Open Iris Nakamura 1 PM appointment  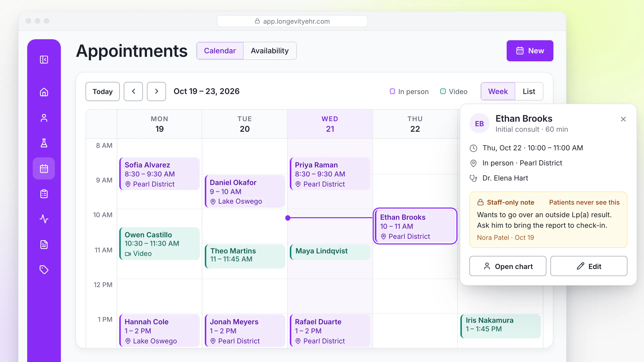coord(500,326)
